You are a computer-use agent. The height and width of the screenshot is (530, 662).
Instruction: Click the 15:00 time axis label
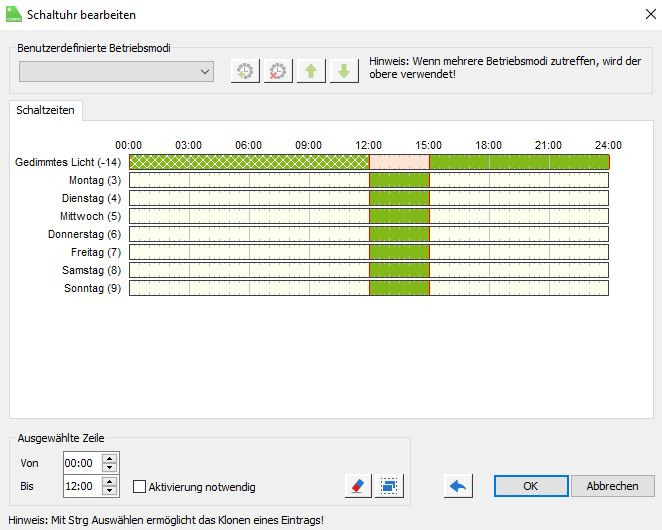[x=429, y=145]
